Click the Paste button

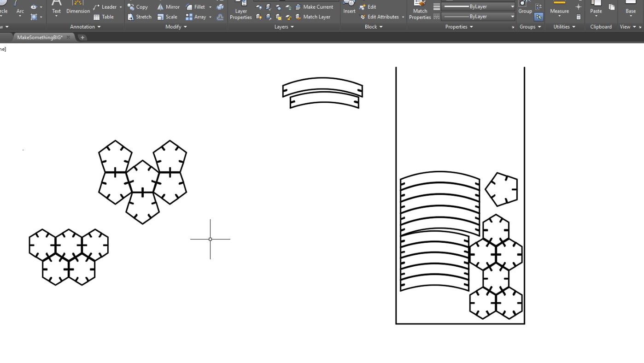click(x=596, y=8)
